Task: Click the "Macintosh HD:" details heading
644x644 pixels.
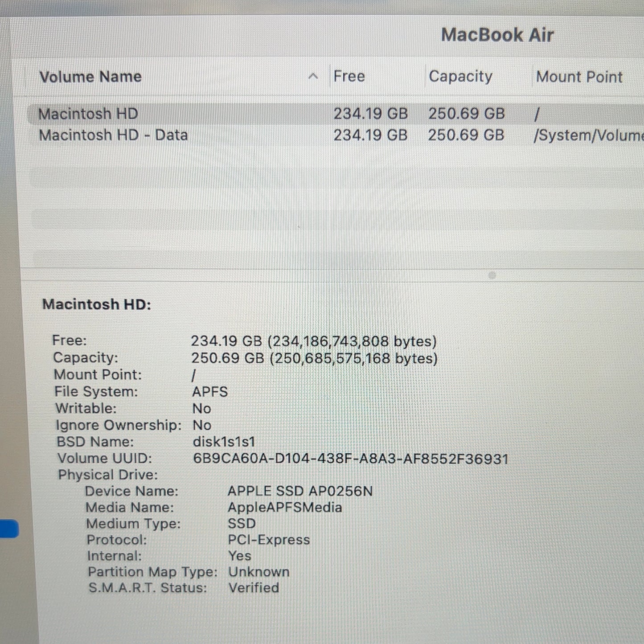Action: click(x=97, y=304)
